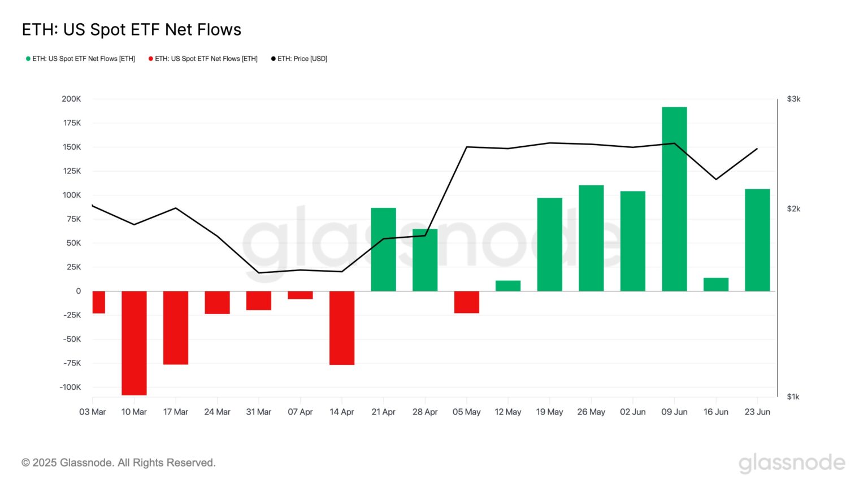
Task: Click the Glassnode copyright notice text
Action: [x=119, y=463]
